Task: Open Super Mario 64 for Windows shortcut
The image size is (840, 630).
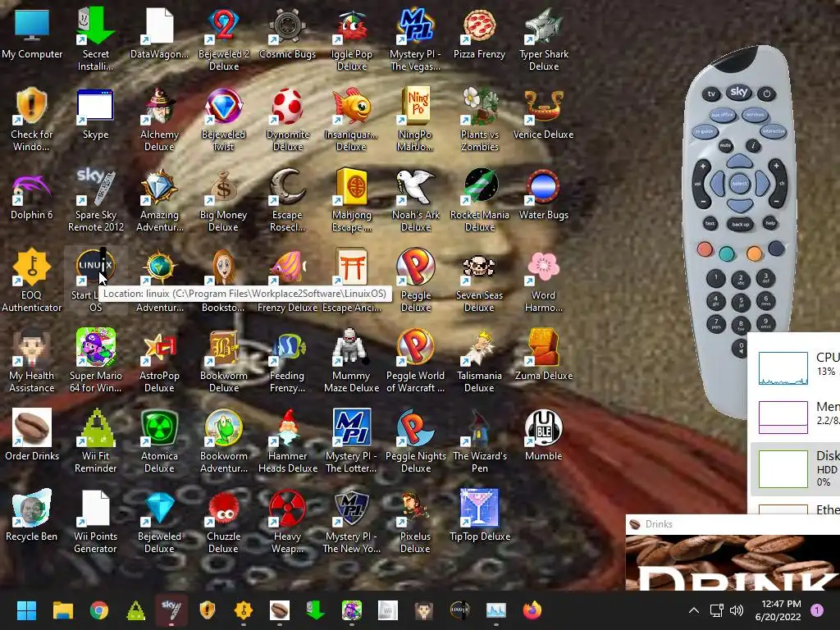Action: coord(95,362)
